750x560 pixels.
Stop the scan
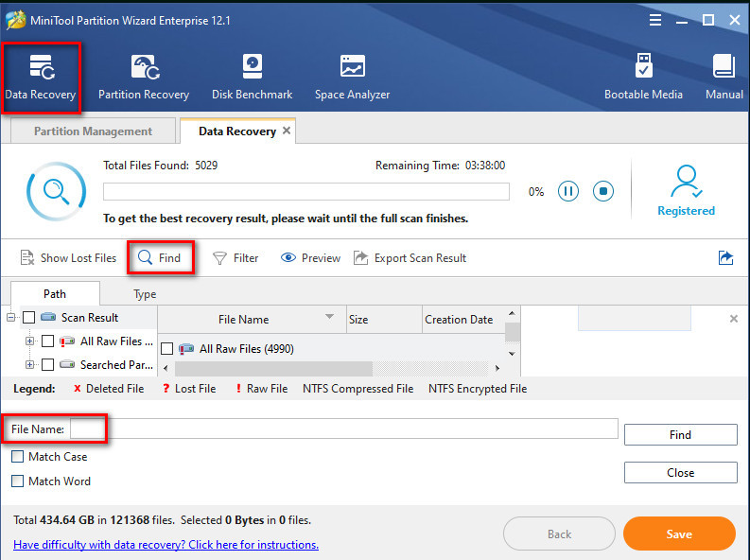pyautogui.click(x=603, y=191)
